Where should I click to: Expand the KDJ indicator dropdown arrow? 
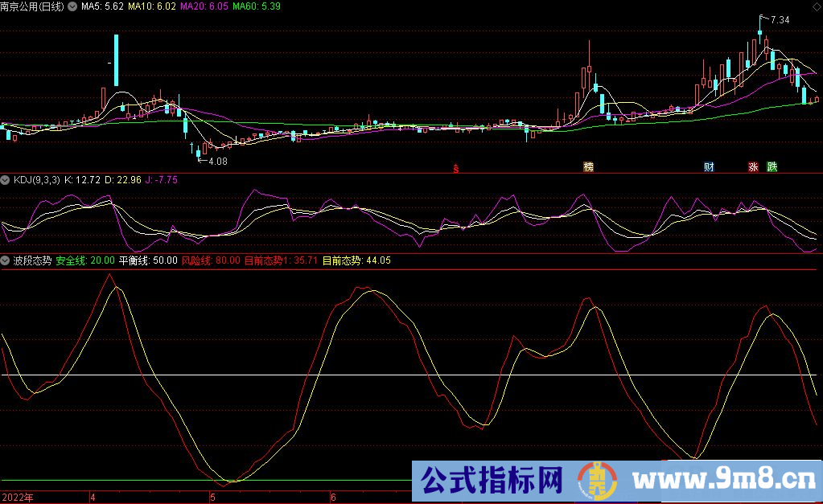[x=6, y=180]
